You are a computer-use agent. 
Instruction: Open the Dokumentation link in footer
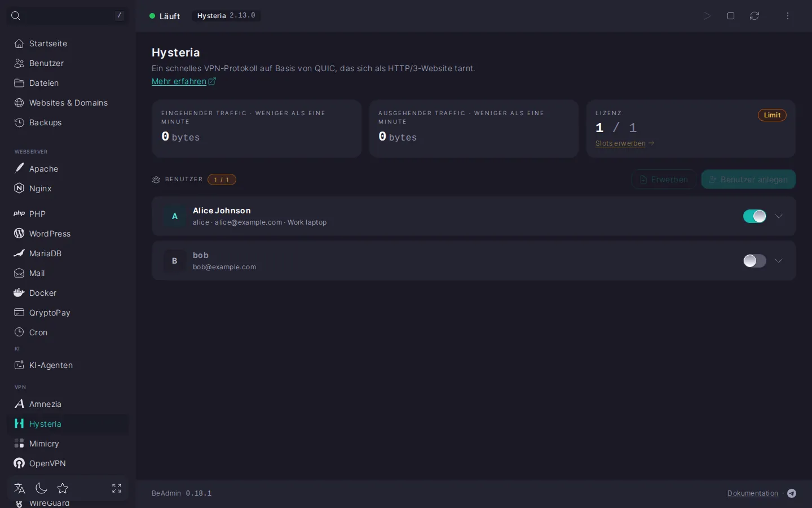pos(753,493)
